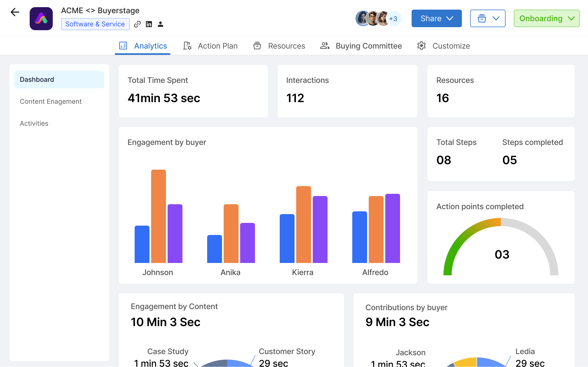Open the LinkedIn icon near the company name
Image resolution: width=588 pixels, height=367 pixels.
pyautogui.click(x=149, y=24)
